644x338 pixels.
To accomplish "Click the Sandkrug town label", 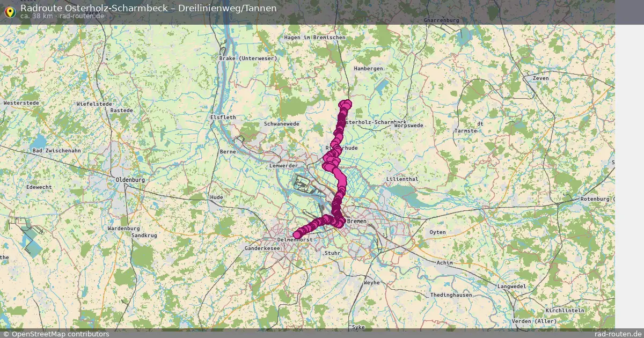I will point(144,235).
